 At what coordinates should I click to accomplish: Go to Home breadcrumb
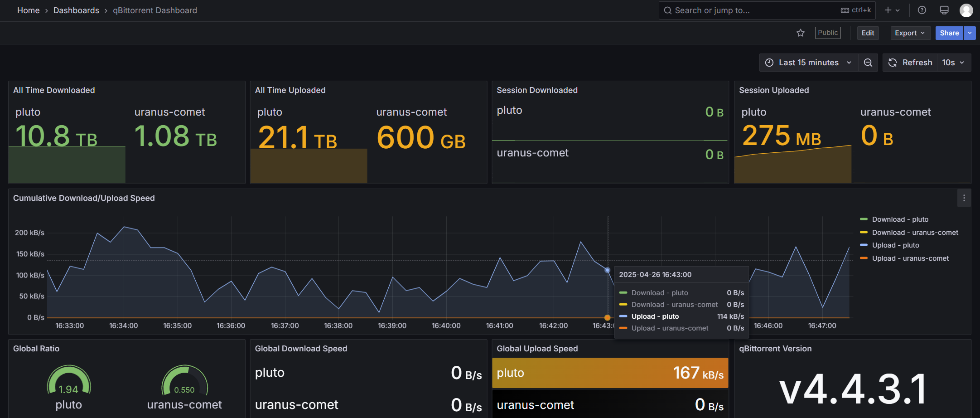coord(28,10)
